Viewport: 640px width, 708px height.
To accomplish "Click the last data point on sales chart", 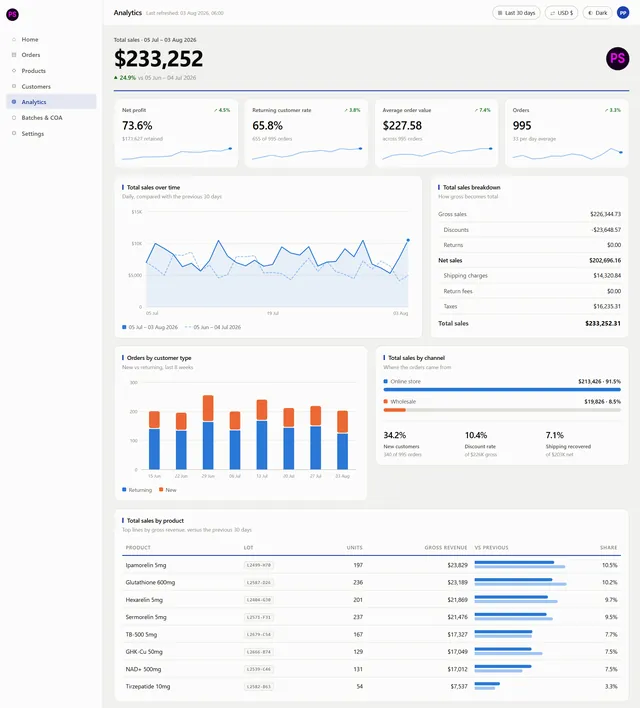I will click(x=408, y=240).
